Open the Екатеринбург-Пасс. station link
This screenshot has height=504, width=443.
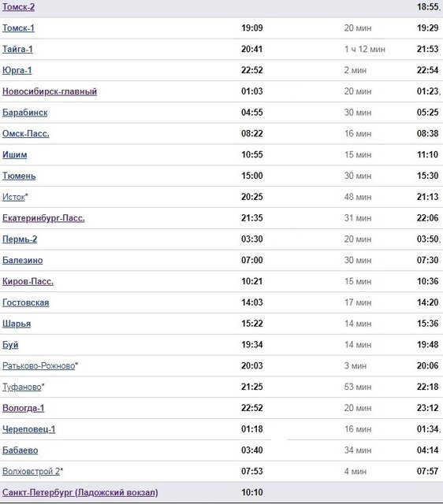click(43, 218)
